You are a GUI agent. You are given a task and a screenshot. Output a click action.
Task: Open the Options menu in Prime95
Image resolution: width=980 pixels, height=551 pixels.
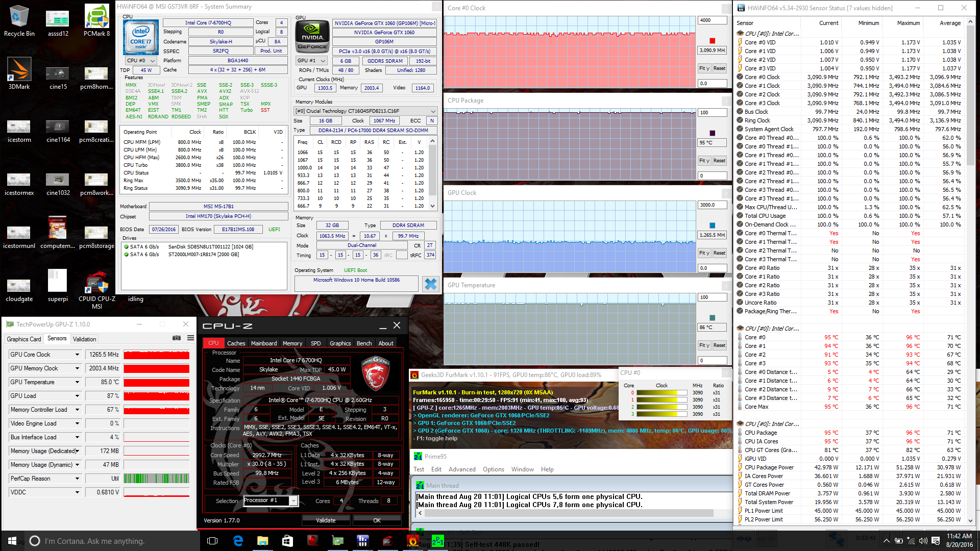(493, 469)
